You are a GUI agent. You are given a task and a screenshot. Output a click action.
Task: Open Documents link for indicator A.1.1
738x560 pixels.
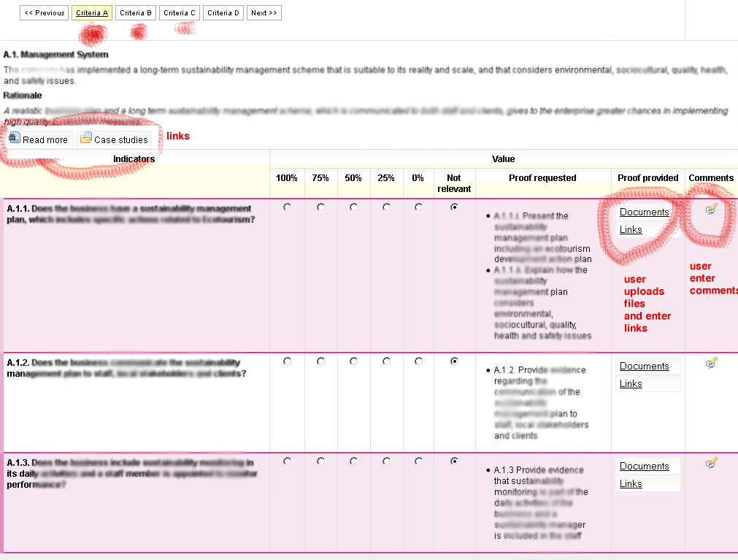[x=644, y=212]
